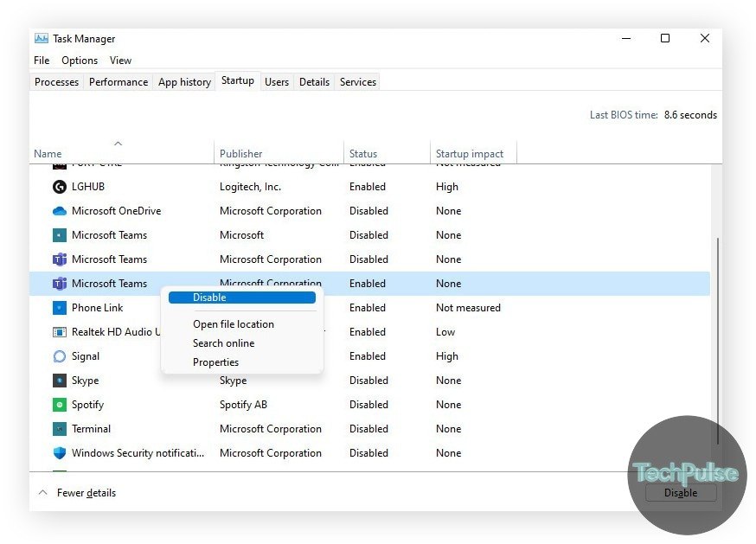Viewport: 756px width, 544px height.
Task: Select Windows Security notificati... row name
Action: pyautogui.click(x=138, y=453)
